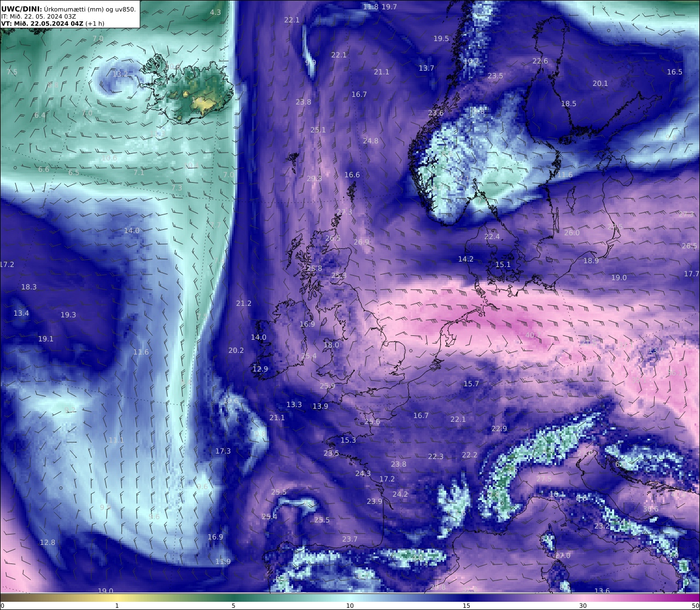Click the map value 23.6

tap(436, 113)
